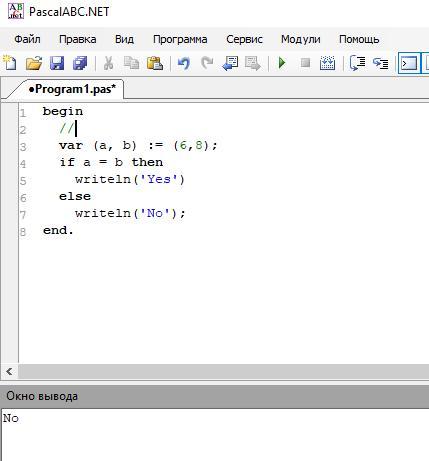
Task: Cut selection with the scissors icon
Action: (108, 63)
